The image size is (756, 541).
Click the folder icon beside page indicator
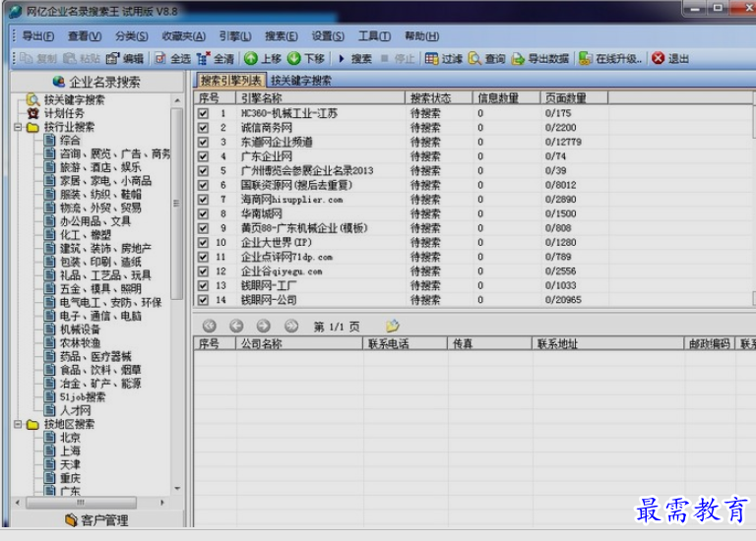(393, 327)
